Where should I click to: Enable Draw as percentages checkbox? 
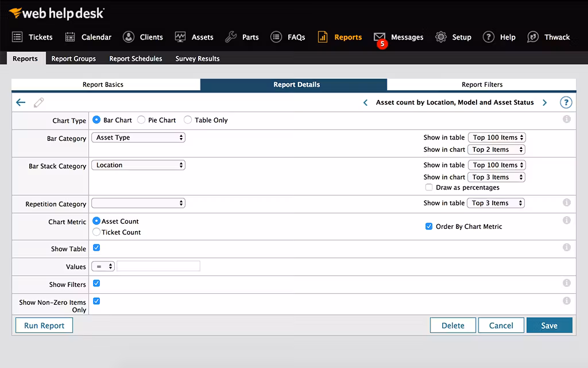tap(428, 187)
